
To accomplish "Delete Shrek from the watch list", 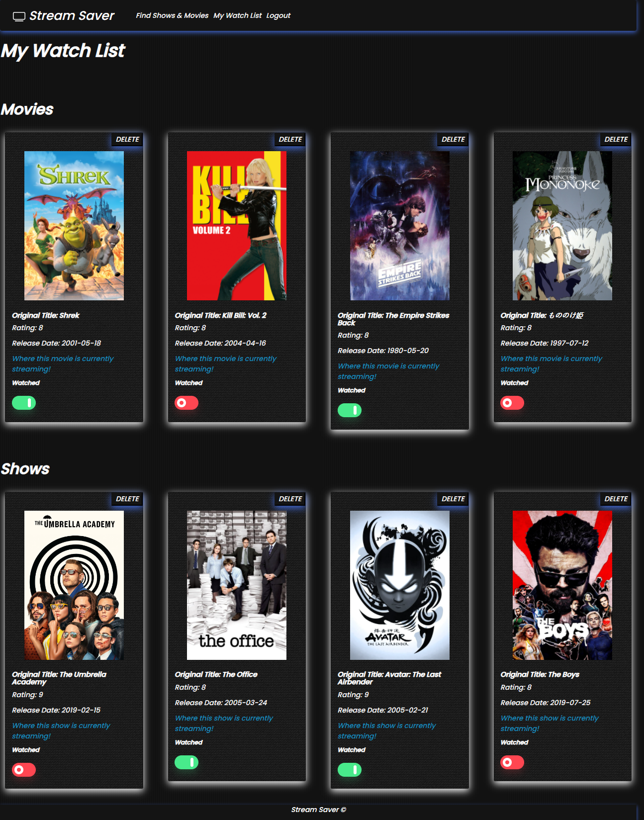I will point(127,139).
